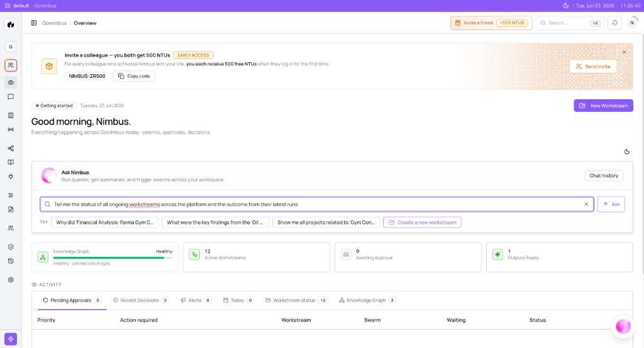Viewport: 644px width, 348px height.
Task: Open the chat bubble icon in sidebar
Action: [x=11, y=97]
